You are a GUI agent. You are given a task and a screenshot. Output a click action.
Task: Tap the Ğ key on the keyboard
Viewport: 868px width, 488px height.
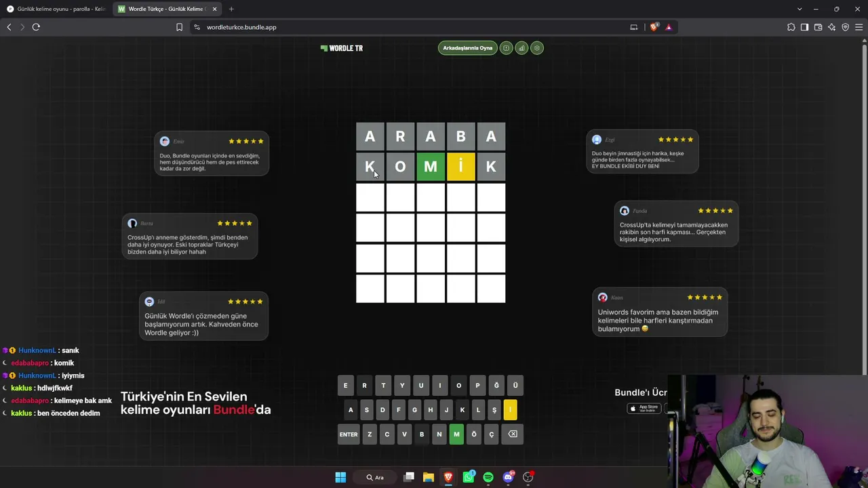pyautogui.click(x=496, y=386)
